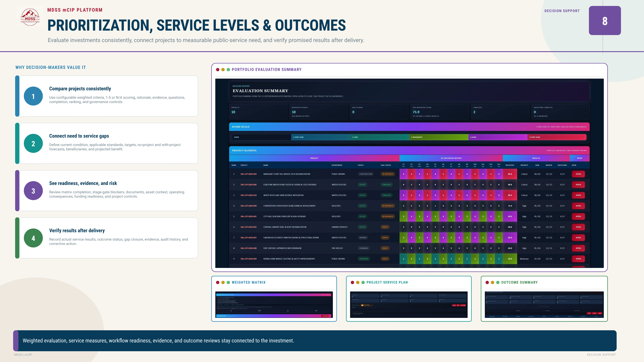Click 'Verify results after delivery' card heading
Screen dimensions: 644x362
pyautogui.click(x=77, y=231)
